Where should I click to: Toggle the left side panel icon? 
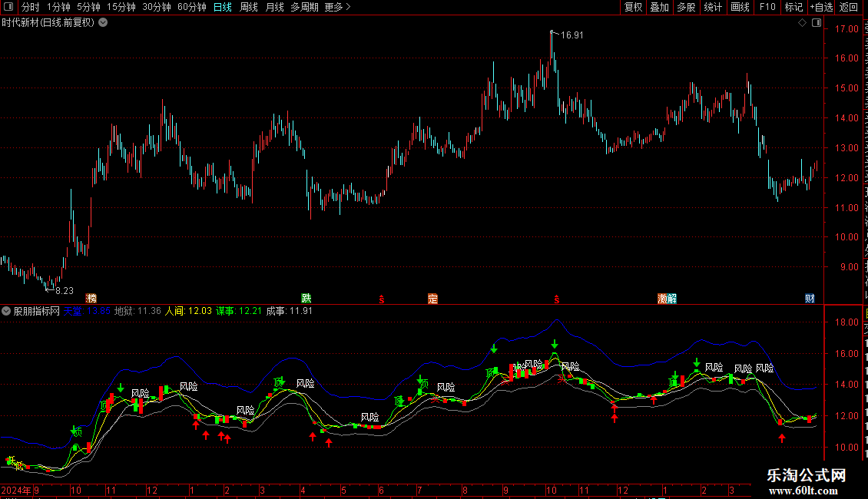[x=8, y=7]
